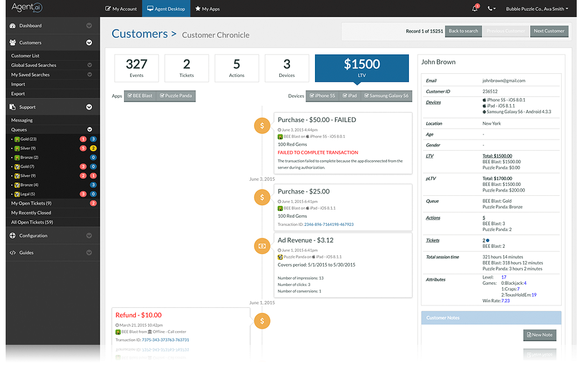The image size is (588, 368).
Task: Expand the Global Saved Searches list
Action: pyautogui.click(x=90, y=65)
